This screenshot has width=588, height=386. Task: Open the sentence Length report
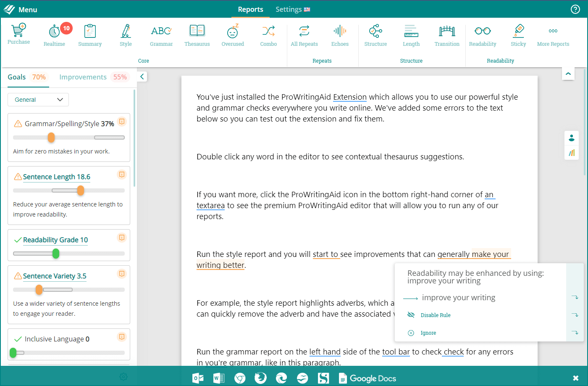click(411, 35)
